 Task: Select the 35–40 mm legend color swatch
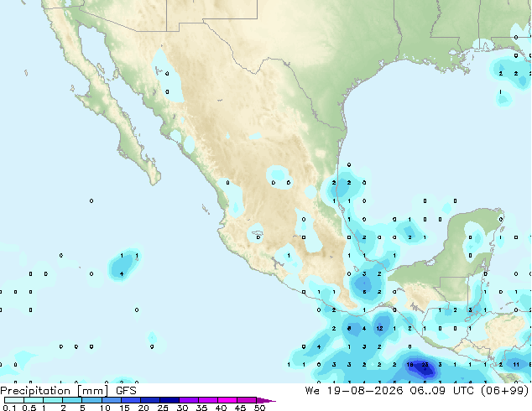click(208, 400)
